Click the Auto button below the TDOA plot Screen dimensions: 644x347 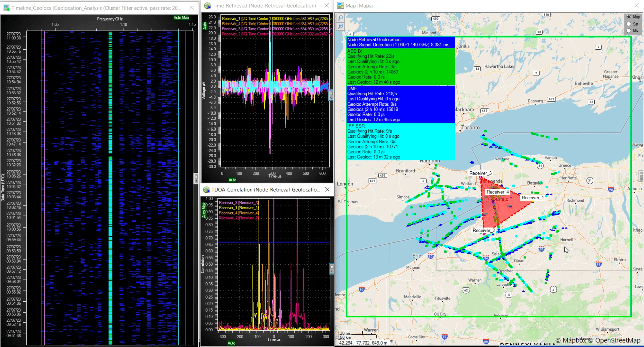231,343
